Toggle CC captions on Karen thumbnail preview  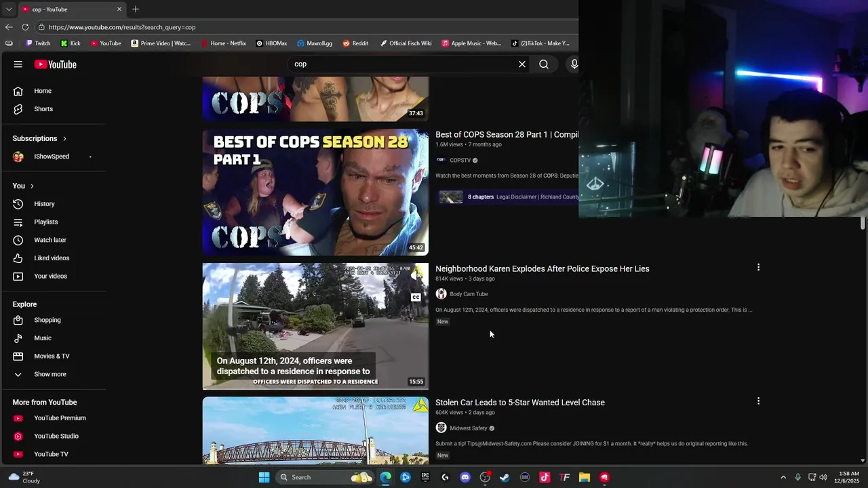(x=416, y=298)
